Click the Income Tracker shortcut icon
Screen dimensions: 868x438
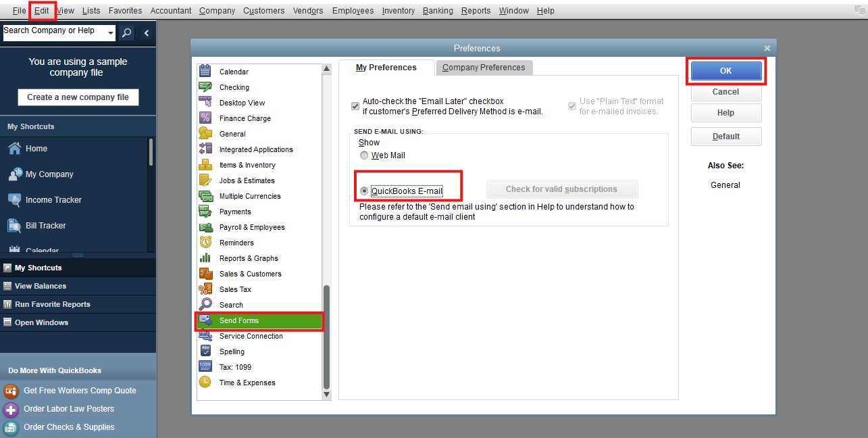(15, 199)
